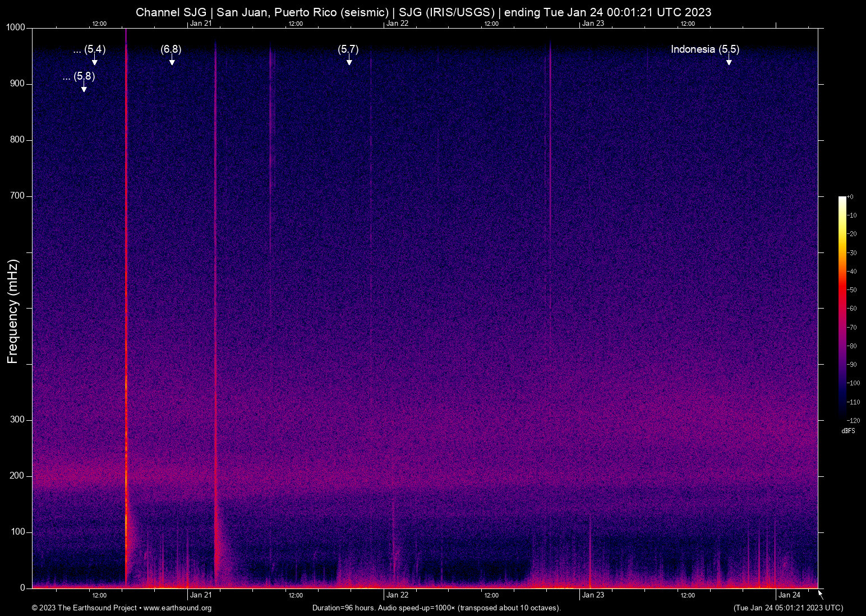The height and width of the screenshot is (616, 866).
Task: Select the -120 value on the color scale
Action: 853,421
